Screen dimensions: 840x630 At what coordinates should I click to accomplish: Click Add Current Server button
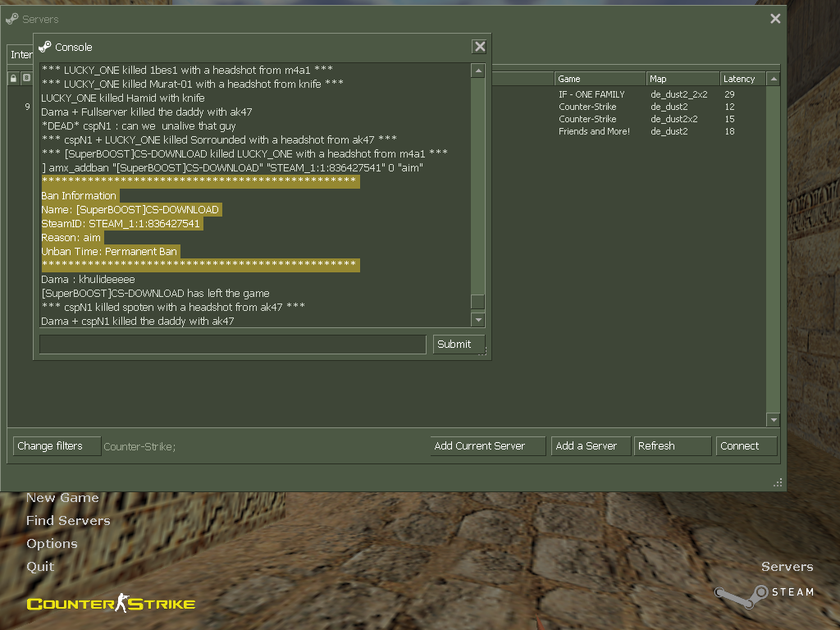pyautogui.click(x=487, y=446)
